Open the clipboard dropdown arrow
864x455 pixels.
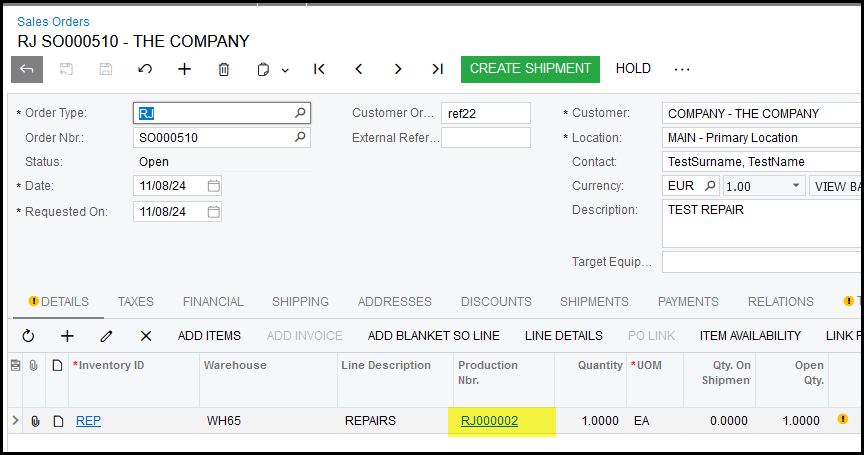point(285,70)
